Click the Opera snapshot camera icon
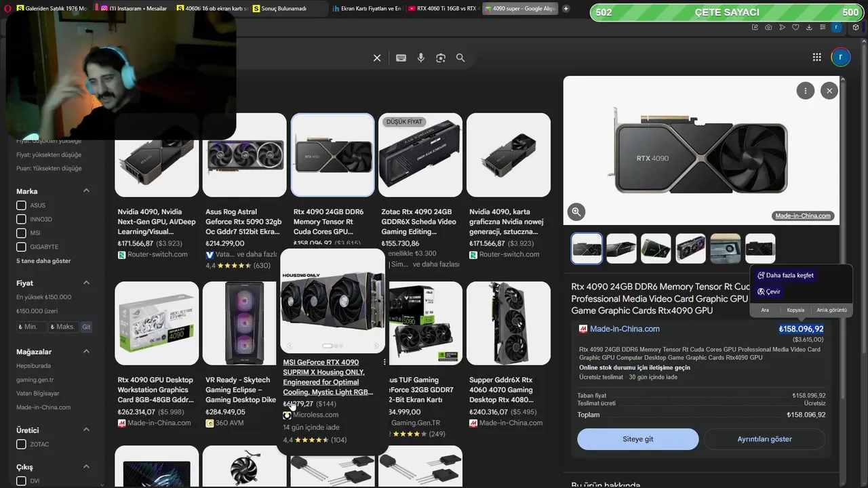The image size is (868, 488). pos(768,27)
